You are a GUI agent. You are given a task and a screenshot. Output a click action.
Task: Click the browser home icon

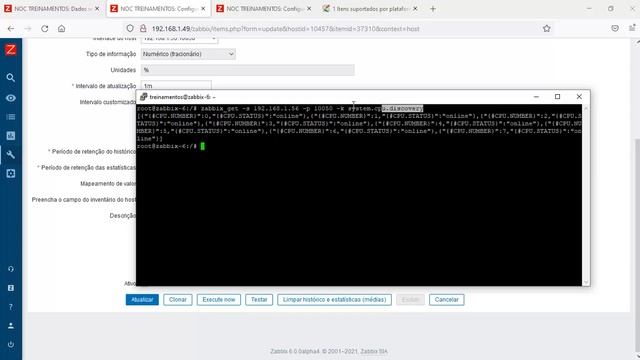pos(61,29)
